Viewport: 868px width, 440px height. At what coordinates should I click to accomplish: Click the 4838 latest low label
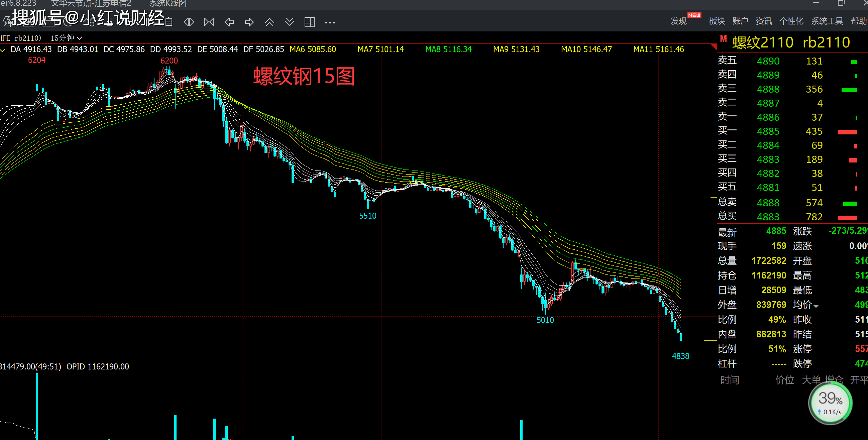680,356
